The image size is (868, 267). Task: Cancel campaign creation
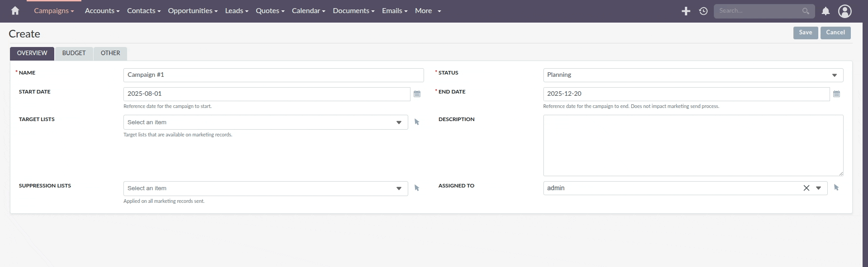[x=835, y=33]
